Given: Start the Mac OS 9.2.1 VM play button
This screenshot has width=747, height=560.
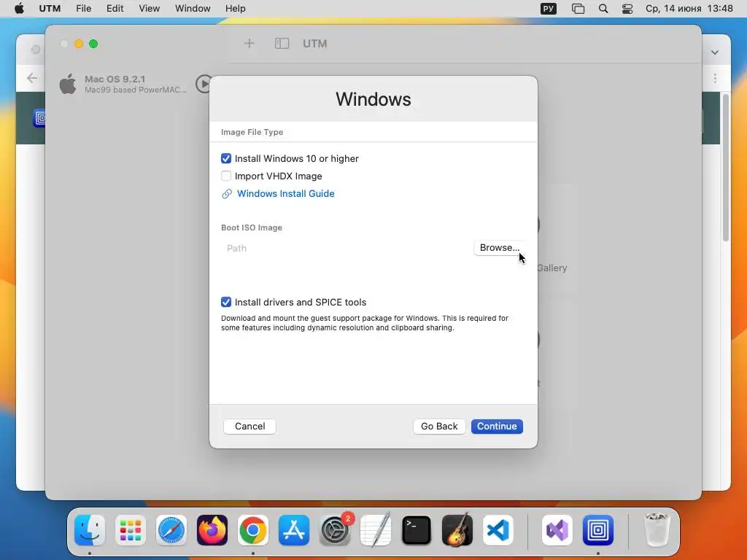Looking at the screenshot, I should point(204,84).
